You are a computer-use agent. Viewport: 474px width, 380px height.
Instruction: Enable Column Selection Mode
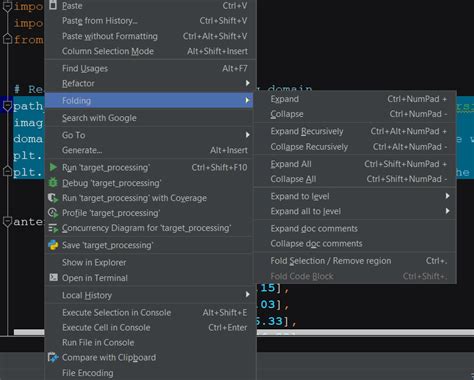click(x=150, y=51)
